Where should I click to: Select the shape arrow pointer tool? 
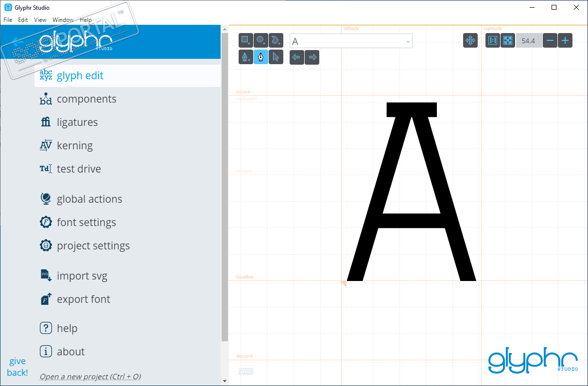276,57
